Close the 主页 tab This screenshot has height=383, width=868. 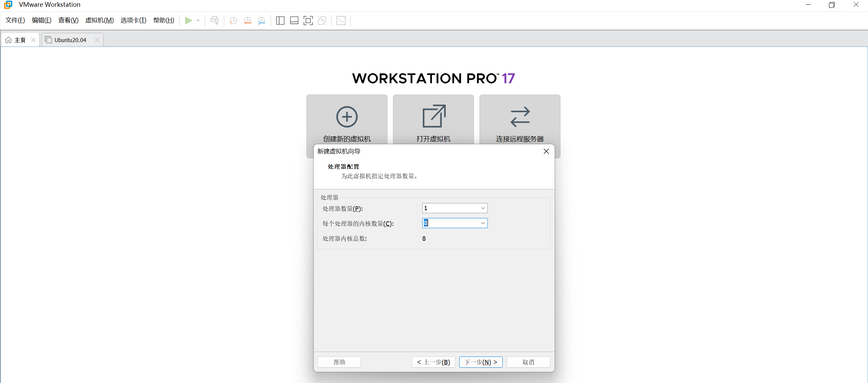coord(33,40)
